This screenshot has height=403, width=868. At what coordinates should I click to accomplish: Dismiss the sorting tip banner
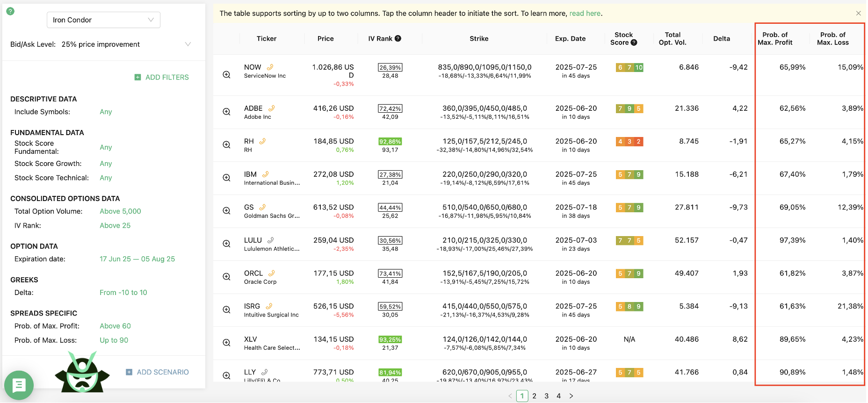tap(858, 13)
